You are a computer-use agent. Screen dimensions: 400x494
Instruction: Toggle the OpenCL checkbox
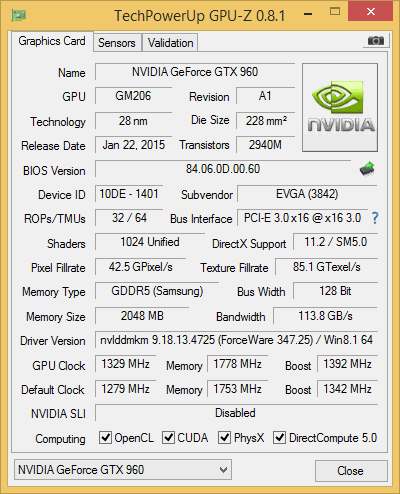coord(105,437)
